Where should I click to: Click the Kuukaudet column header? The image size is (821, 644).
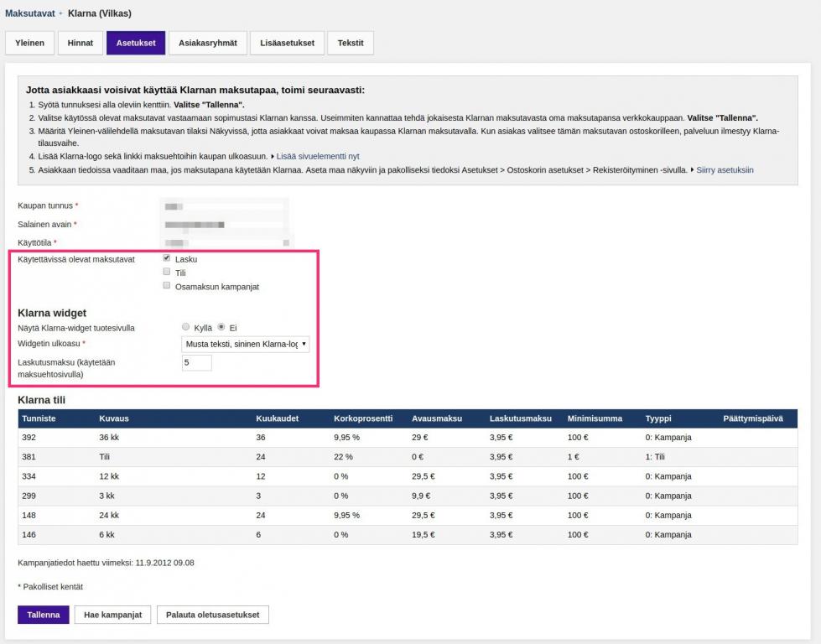tap(277, 419)
